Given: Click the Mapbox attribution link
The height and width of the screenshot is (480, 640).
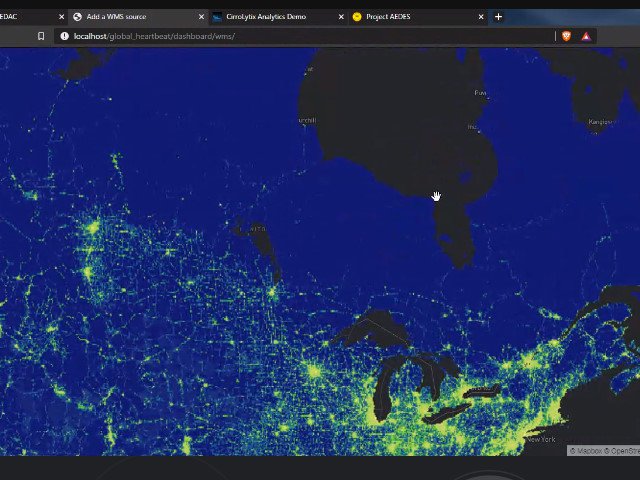Looking at the screenshot, I should (586, 451).
